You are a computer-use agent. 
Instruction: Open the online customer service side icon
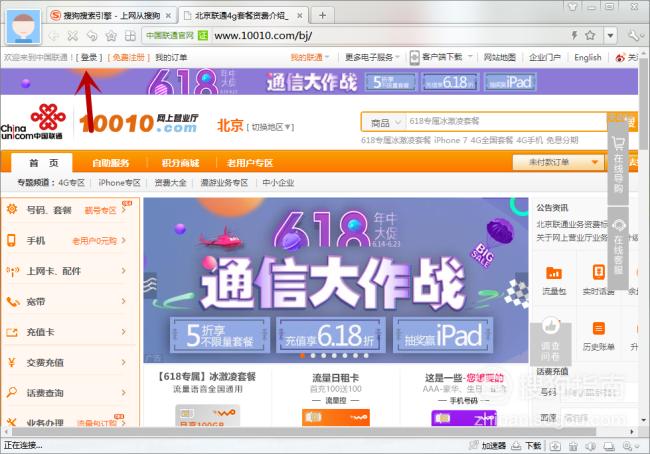click(618, 226)
